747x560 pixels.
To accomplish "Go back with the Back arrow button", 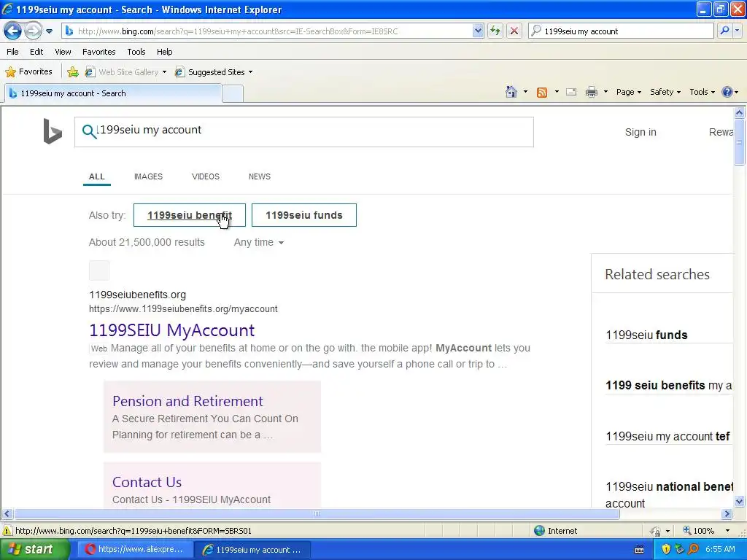I will (12, 31).
